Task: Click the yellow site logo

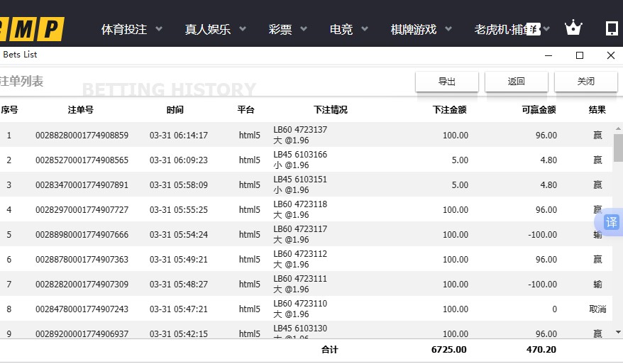Action: (32, 29)
